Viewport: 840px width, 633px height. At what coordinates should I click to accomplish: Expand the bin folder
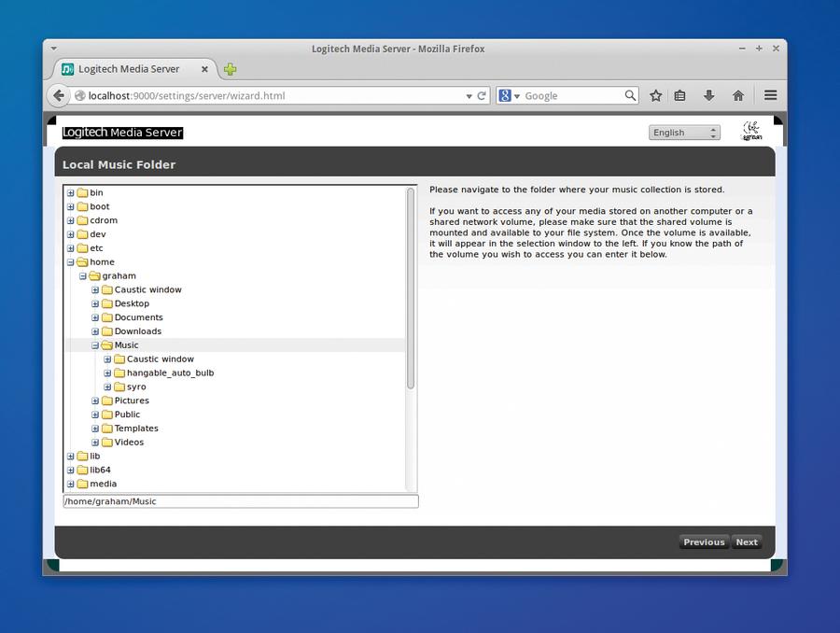coord(70,192)
